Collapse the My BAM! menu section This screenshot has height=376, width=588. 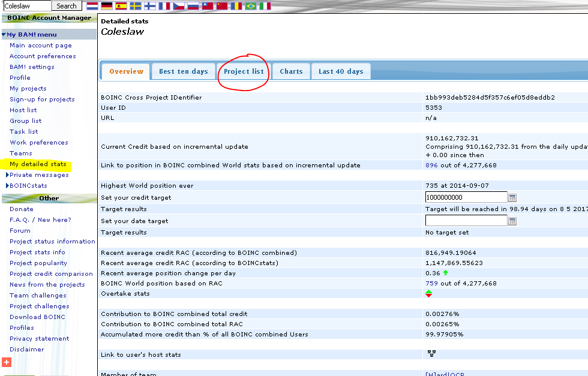(x=4, y=35)
